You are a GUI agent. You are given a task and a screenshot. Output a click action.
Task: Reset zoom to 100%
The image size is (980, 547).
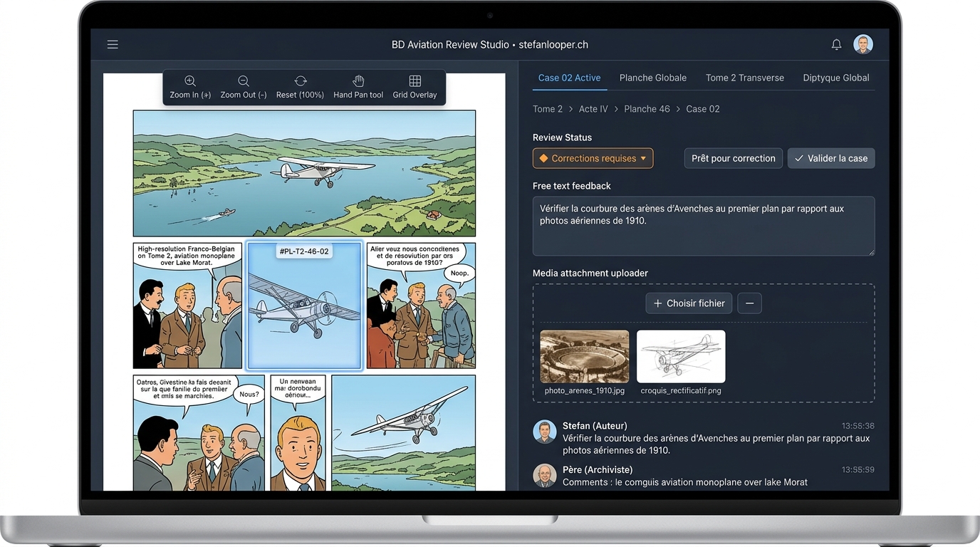point(301,87)
